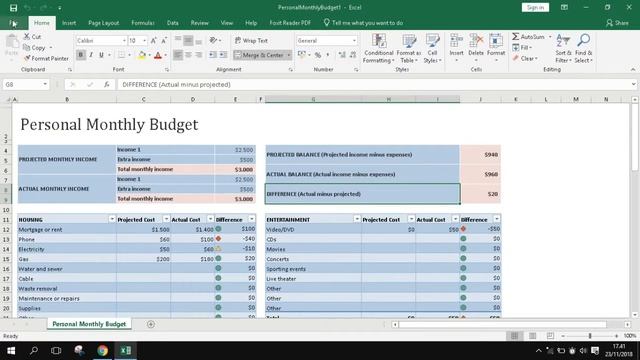
Task: Click AutoSum
Action: pyautogui.click(x=529, y=37)
